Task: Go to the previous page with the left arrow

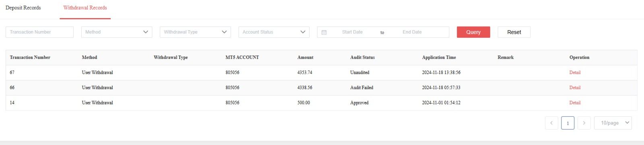Action: pyautogui.click(x=551, y=123)
